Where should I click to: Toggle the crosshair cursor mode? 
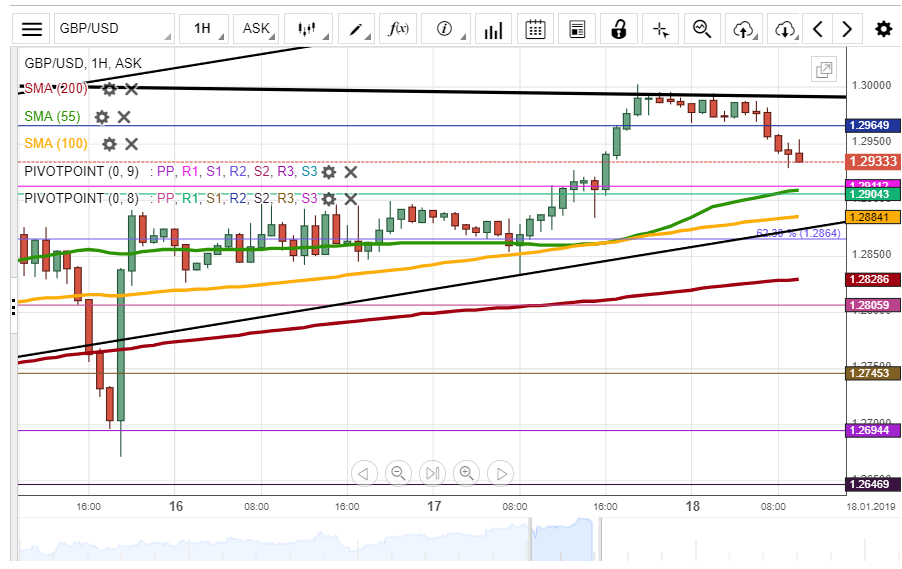point(660,29)
